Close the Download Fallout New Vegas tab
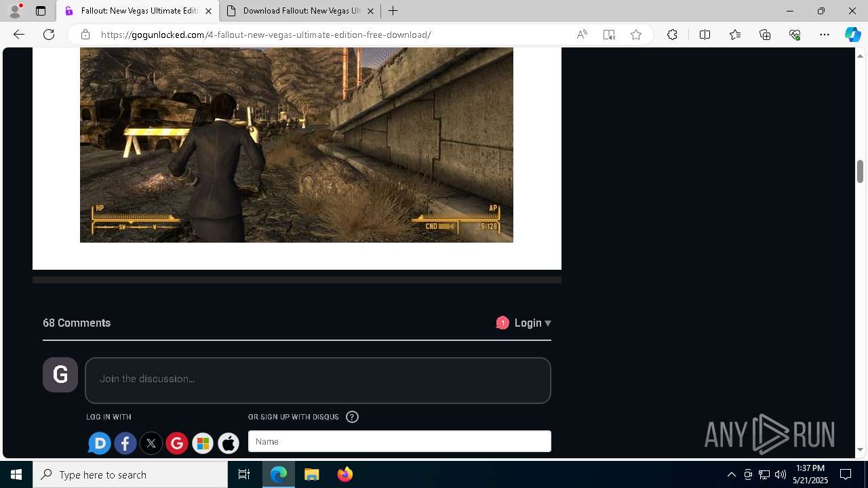Viewport: 868px width, 488px height. (x=370, y=11)
